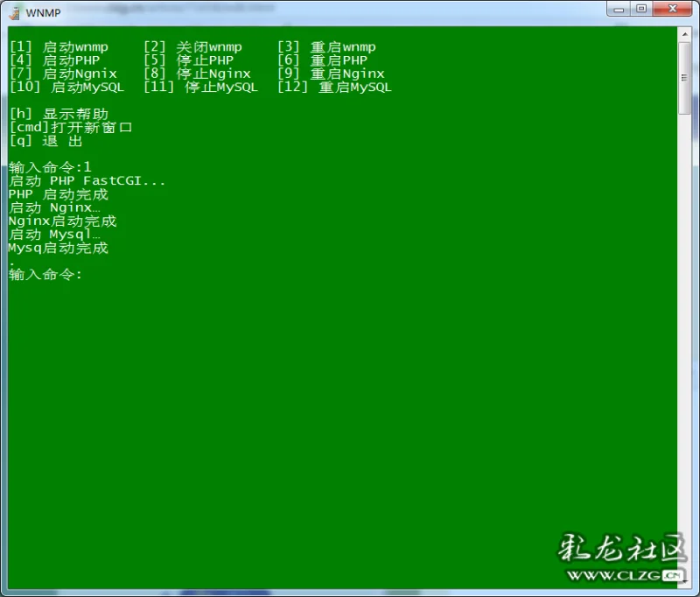
Task: Click the '[4] 启动PHP' menu text
Action: point(55,60)
